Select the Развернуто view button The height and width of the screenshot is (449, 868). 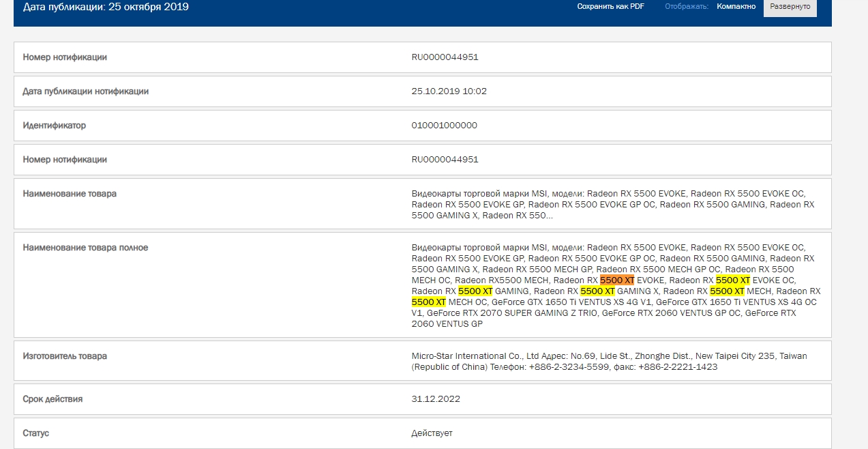[790, 7]
